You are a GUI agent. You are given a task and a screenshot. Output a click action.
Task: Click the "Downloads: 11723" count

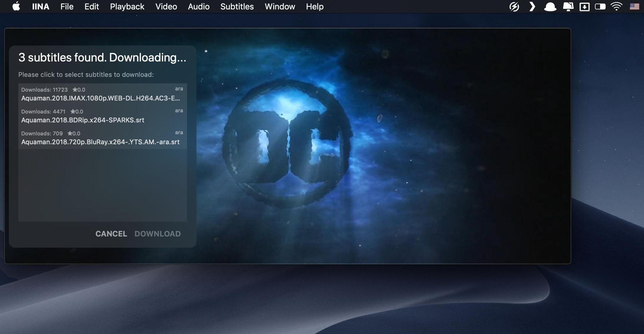[44, 90]
